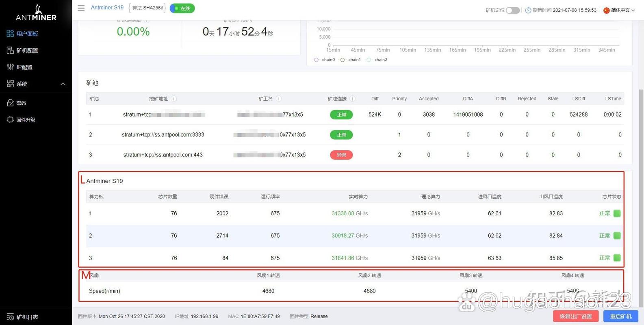Click the page vertical scrollbar
This screenshot has height=325, width=644.
[641, 162]
